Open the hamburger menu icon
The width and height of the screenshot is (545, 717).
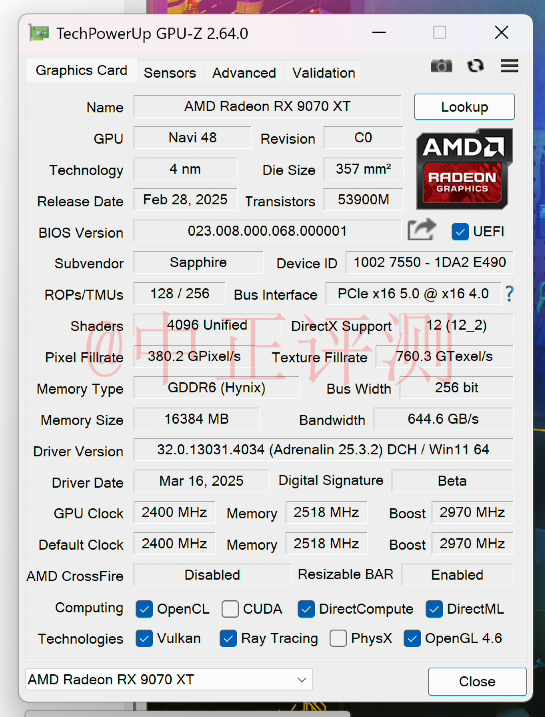click(x=509, y=66)
